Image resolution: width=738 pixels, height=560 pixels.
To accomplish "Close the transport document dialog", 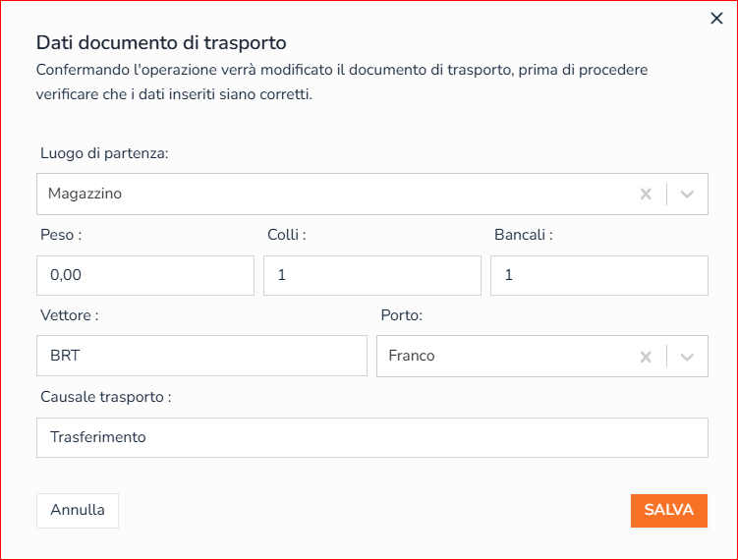I will click(716, 19).
